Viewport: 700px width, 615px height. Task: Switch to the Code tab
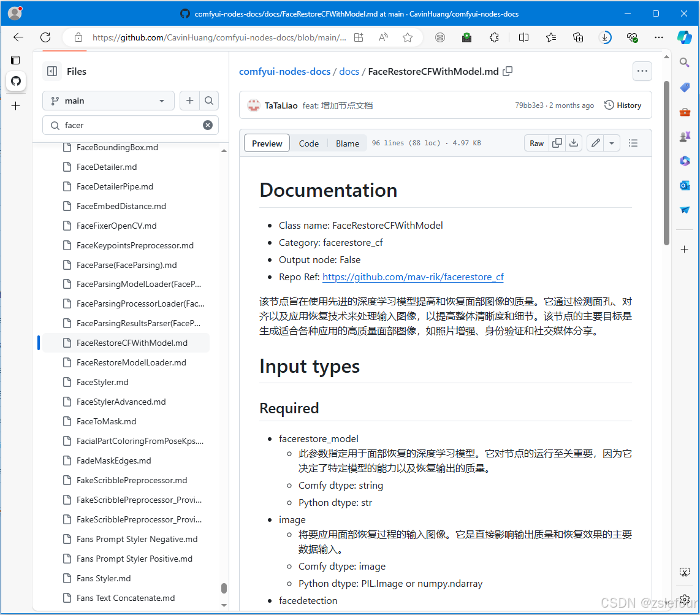308,143
